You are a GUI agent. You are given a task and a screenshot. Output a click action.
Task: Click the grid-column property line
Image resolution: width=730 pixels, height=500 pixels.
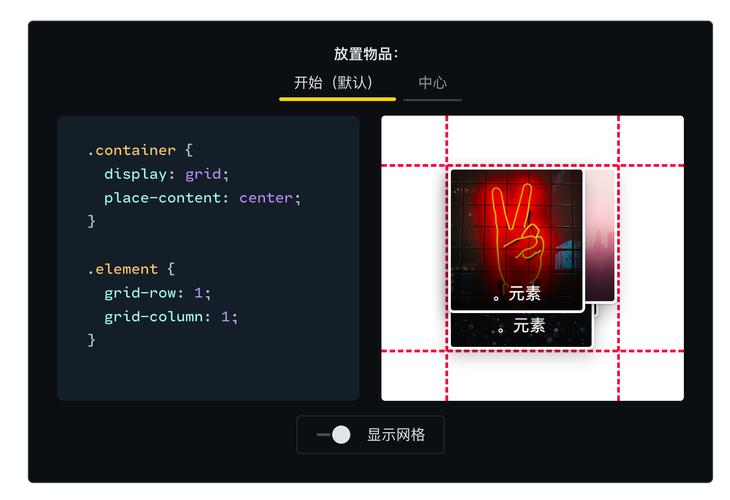tap(171, 317)
